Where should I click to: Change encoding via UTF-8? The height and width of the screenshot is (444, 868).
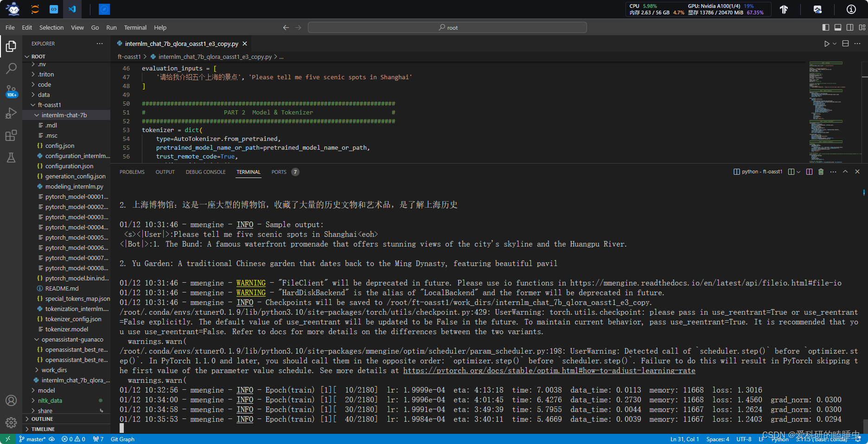[x=744, y=439]
